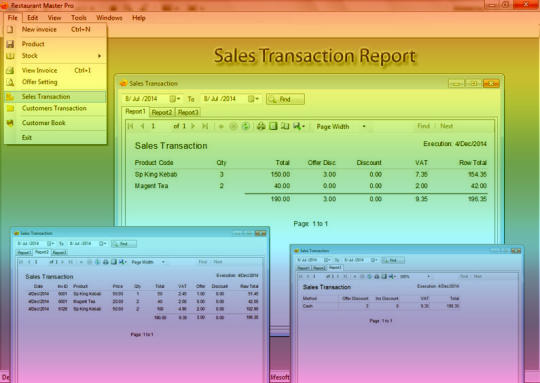
Task: Open the zoom percent dropdown in bottom-right window
Action: coord(428,277)
